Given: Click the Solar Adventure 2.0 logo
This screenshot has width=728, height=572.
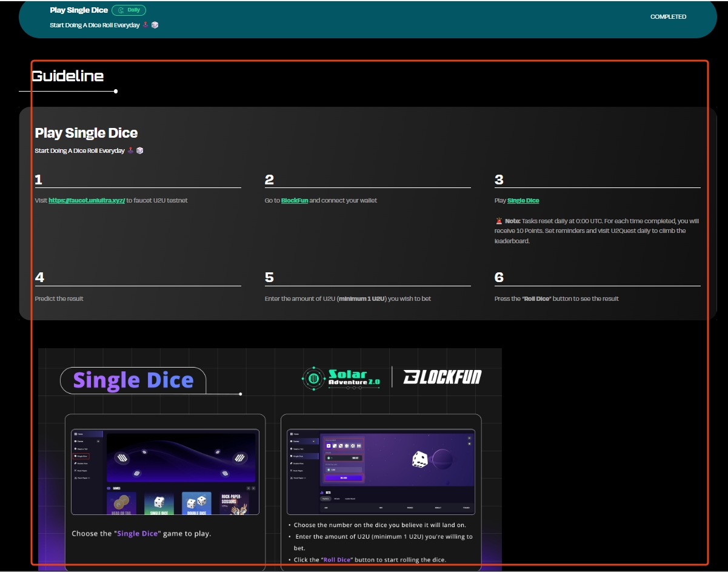Looking at the screenshot, I should click(x=341, y=378).
